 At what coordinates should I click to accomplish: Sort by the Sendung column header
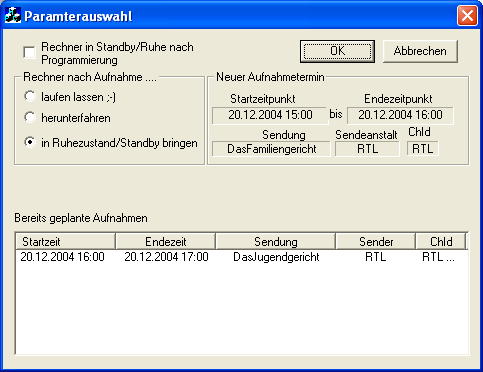tap(276, 242)
